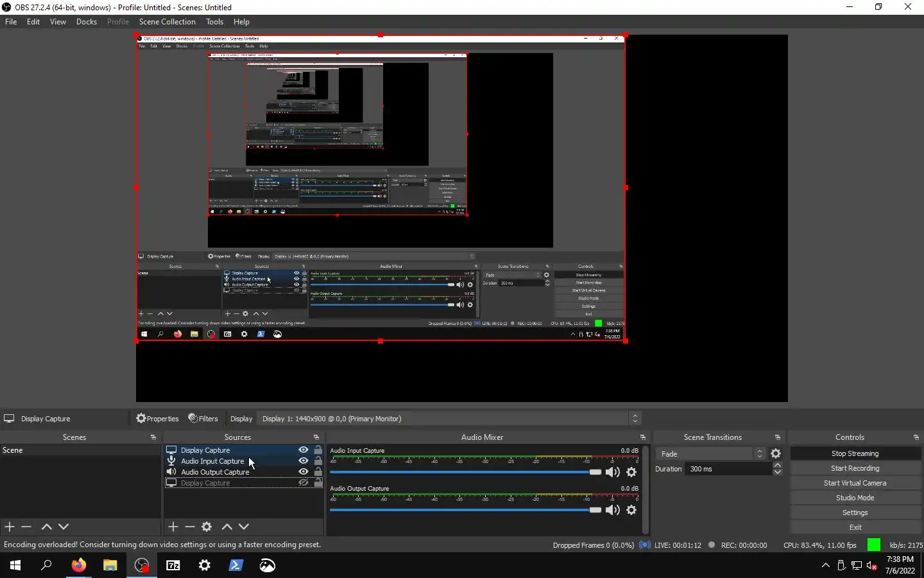
Task: Mute Audio Input Capture speaker icon
Action: [613, 472]
